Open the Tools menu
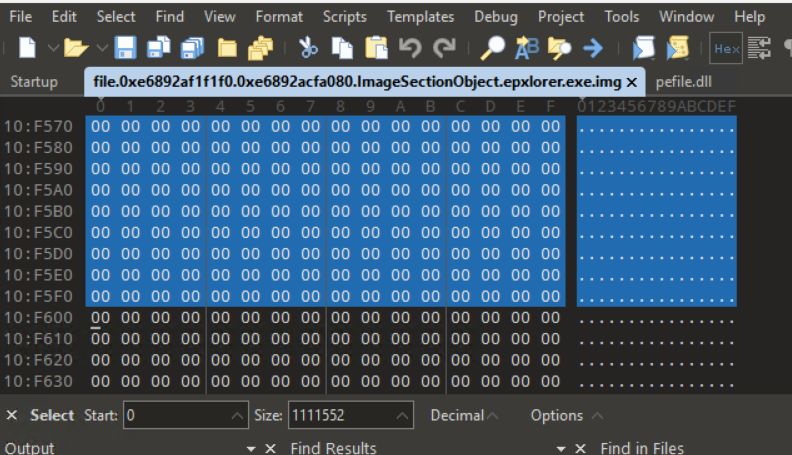Image resolution: width=792 pixels, height=455 pixels. click(621, 17)
